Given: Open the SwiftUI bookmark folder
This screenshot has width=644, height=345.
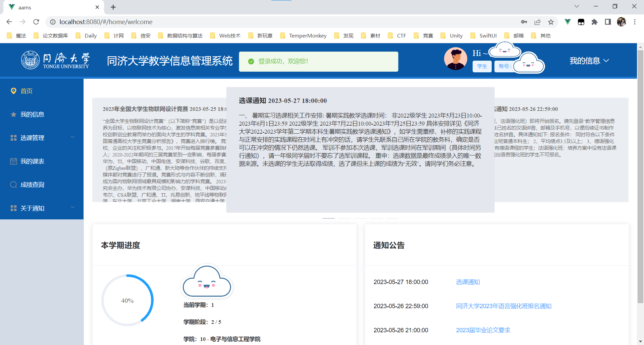Looking at the screenshot, I should (483, 36).
